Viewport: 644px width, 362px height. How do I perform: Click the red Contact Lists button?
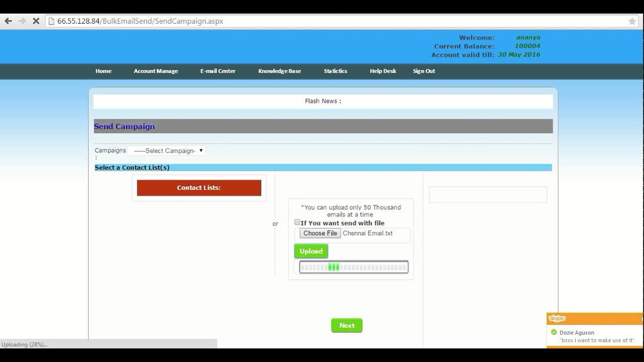(199, 188)
